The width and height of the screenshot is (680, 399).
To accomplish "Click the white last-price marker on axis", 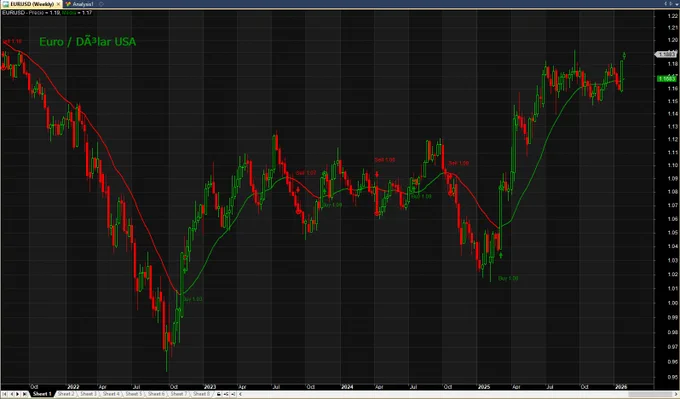I will point(666,54).
